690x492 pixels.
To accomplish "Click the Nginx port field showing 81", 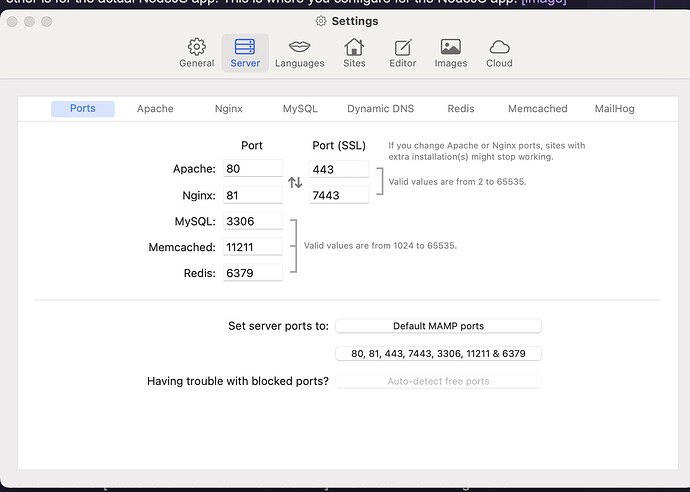I will click(253, 195).
